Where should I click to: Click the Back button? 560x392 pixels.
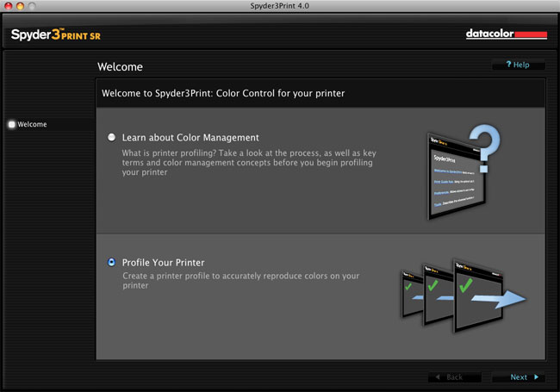click(x=454, y=377)
